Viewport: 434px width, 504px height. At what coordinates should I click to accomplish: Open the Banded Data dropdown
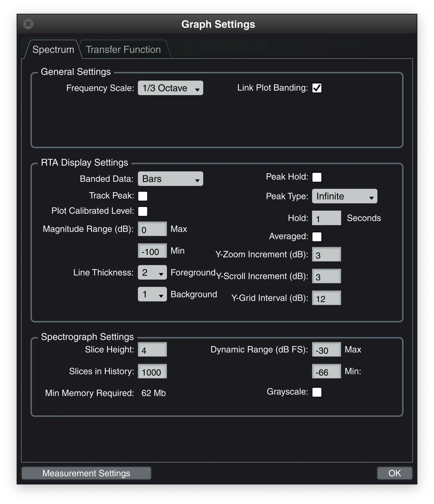(170, 179)
